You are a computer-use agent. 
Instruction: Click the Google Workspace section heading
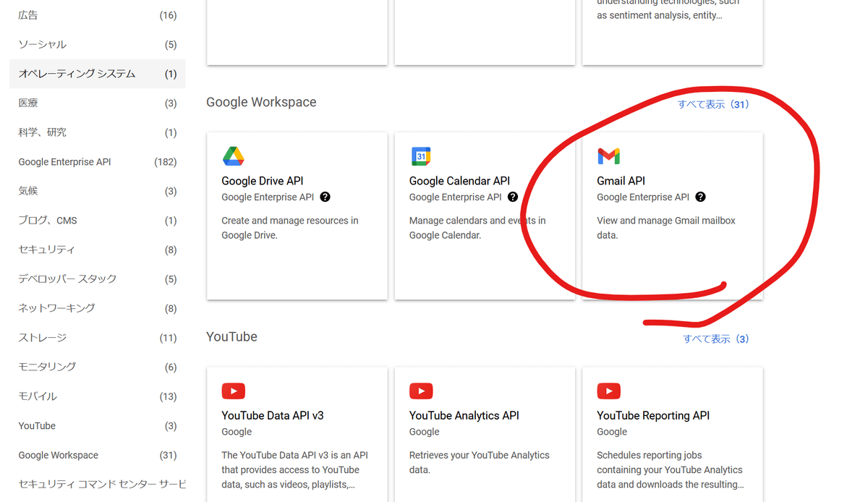[261, 102]
